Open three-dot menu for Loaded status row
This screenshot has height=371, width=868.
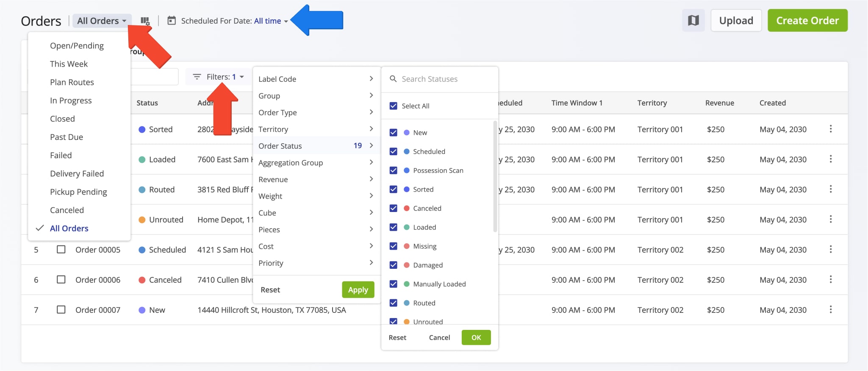[x=830, y=159]
